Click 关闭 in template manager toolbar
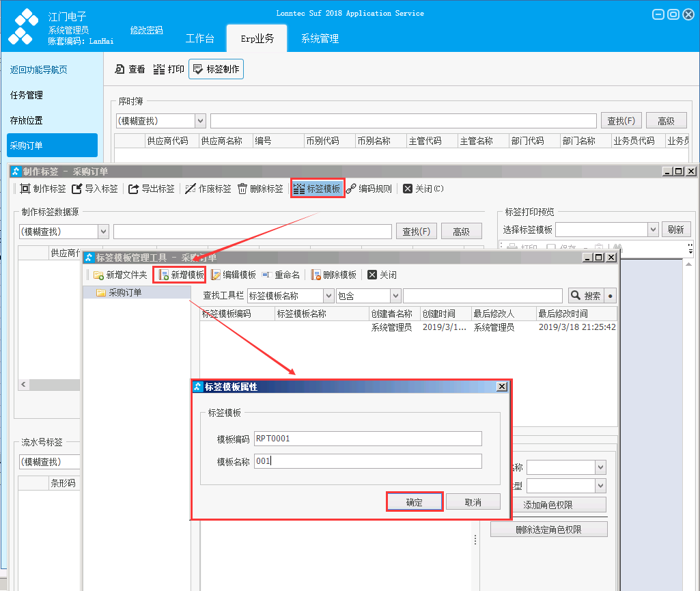This screenshot has height=591, width=700. click(x=382, y=275)
